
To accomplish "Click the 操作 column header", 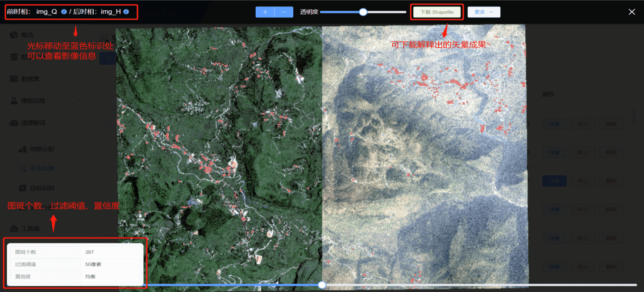I will click(x=548, y=95).
